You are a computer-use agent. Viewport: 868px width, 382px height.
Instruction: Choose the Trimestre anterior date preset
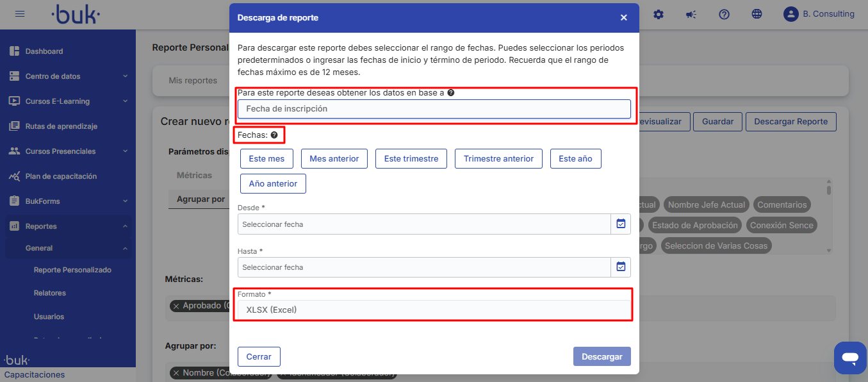point(498,158)
